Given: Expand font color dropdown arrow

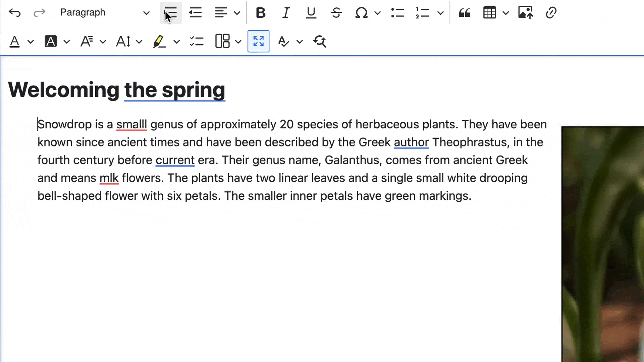Looking at the screenshot, I should point(31,42).
